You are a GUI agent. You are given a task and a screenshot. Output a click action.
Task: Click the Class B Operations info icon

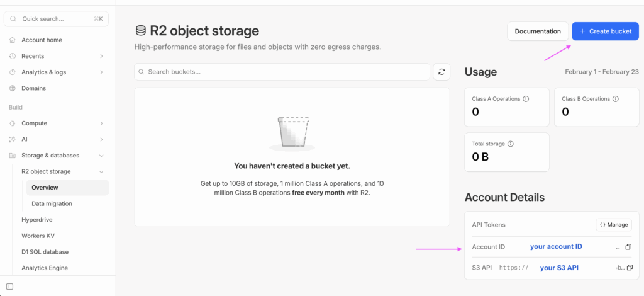coord(616,99)
